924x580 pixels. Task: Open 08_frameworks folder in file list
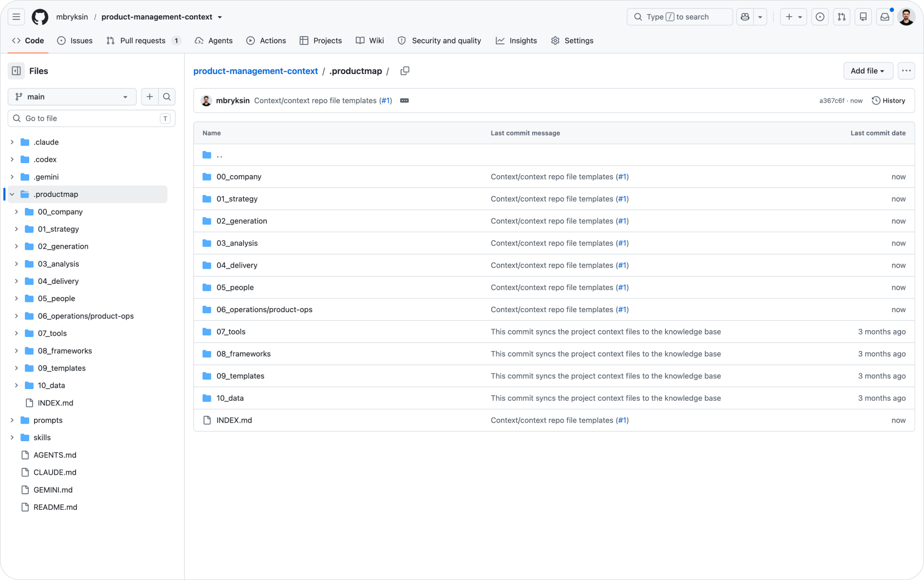tap(243, 354)
